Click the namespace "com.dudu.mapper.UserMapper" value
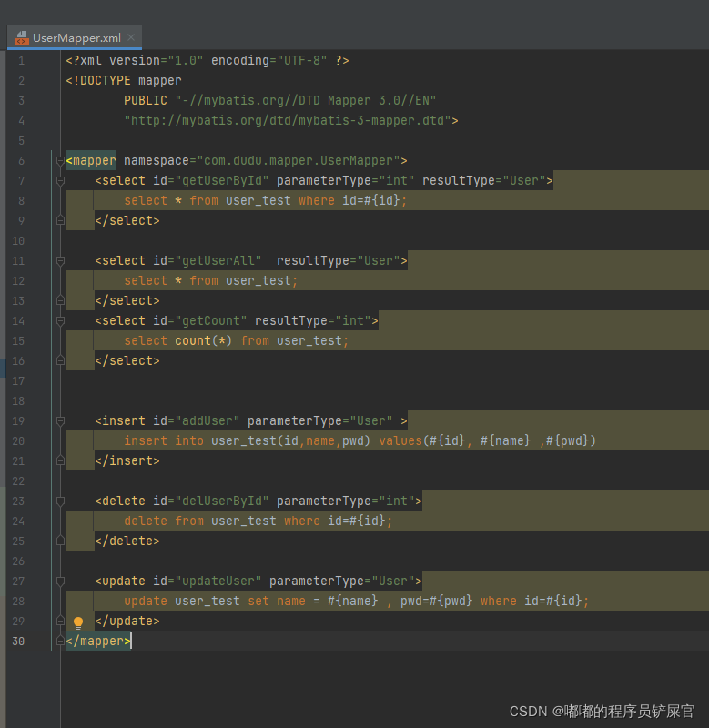This screenshot has height=728, width=709. [x=299, y=161]
